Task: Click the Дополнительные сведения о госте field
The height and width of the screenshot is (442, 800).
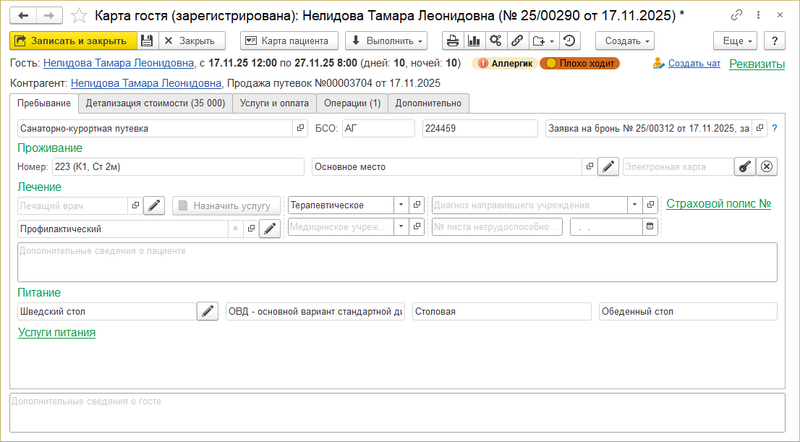Action: (397, 413)
